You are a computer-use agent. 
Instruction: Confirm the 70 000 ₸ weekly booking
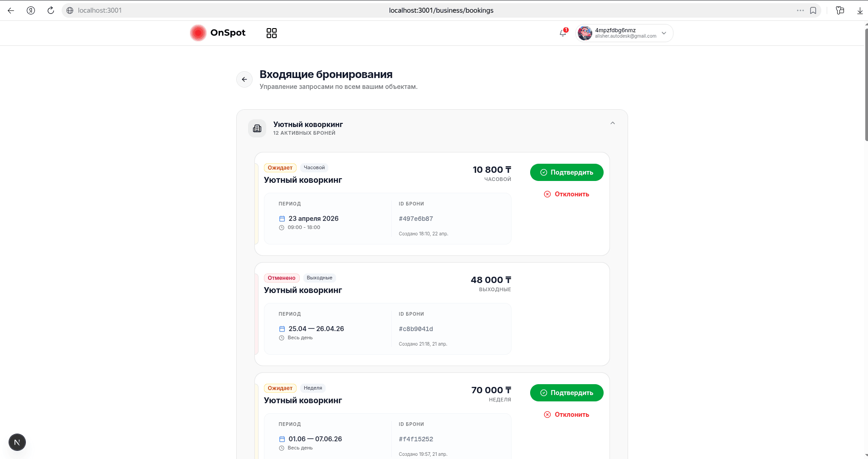pos(567,393)
